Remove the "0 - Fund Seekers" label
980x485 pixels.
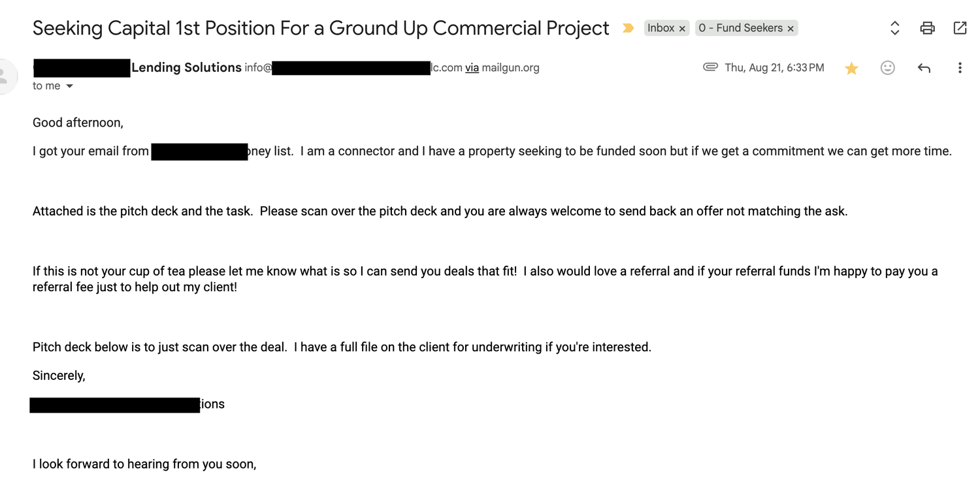tap(791, 29)
